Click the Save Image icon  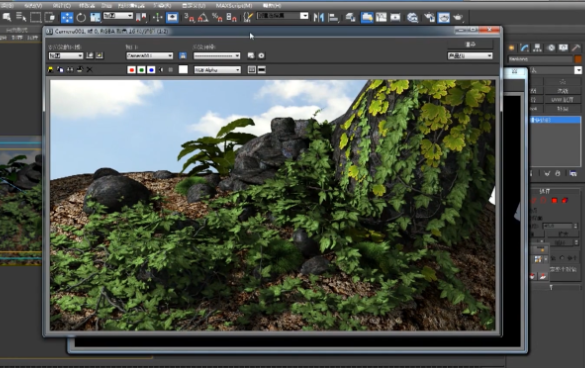(51, 69)
